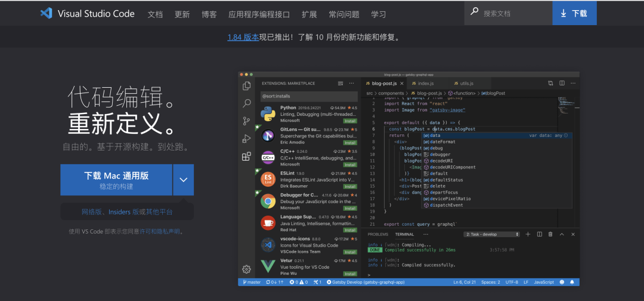This screenshot has height=301, width=644.
Task: Click the @sort:installs extension search box
Action: click(309, 96)
